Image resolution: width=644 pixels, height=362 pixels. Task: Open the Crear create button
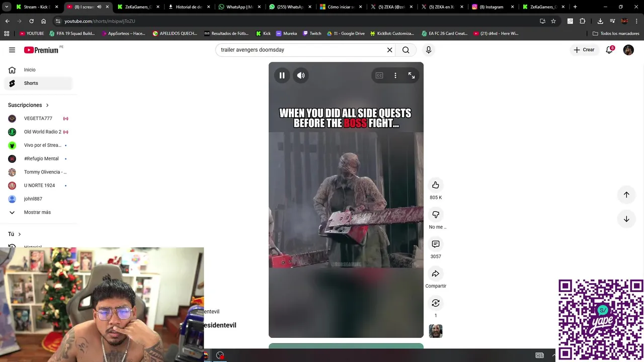[584, 50]
